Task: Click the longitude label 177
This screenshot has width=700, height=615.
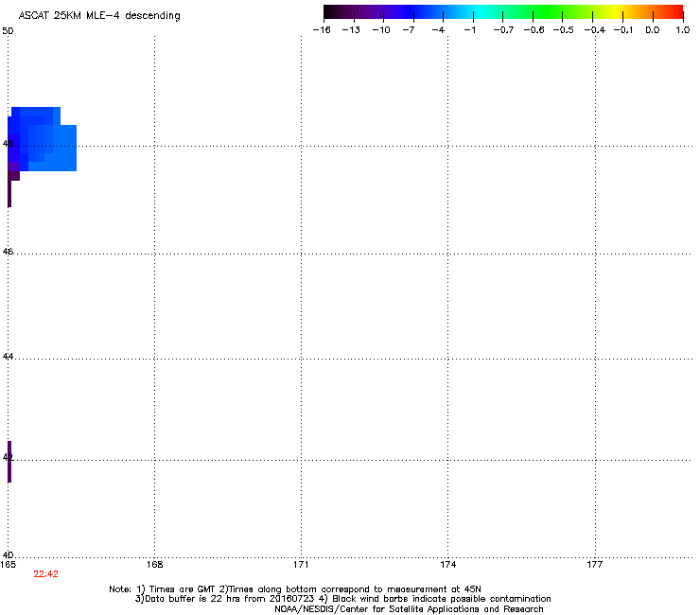Action: pos(595,565)
